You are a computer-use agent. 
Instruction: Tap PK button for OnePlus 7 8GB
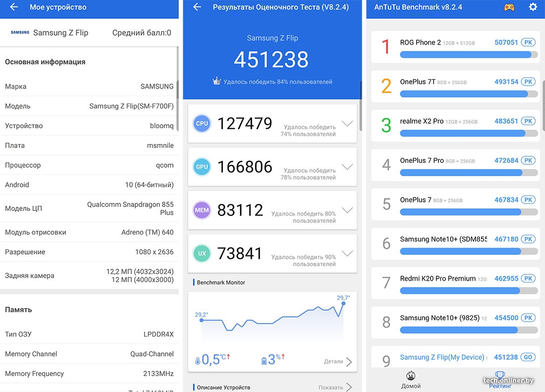tap(528, 200)
